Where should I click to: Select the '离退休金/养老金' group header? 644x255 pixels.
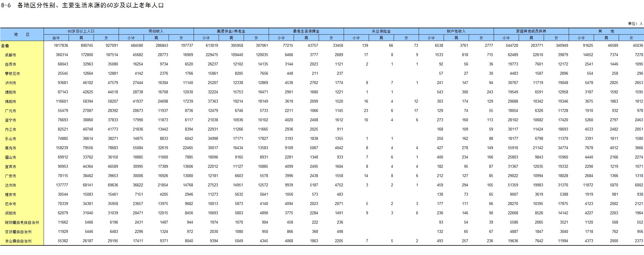(x=231, y=31)
